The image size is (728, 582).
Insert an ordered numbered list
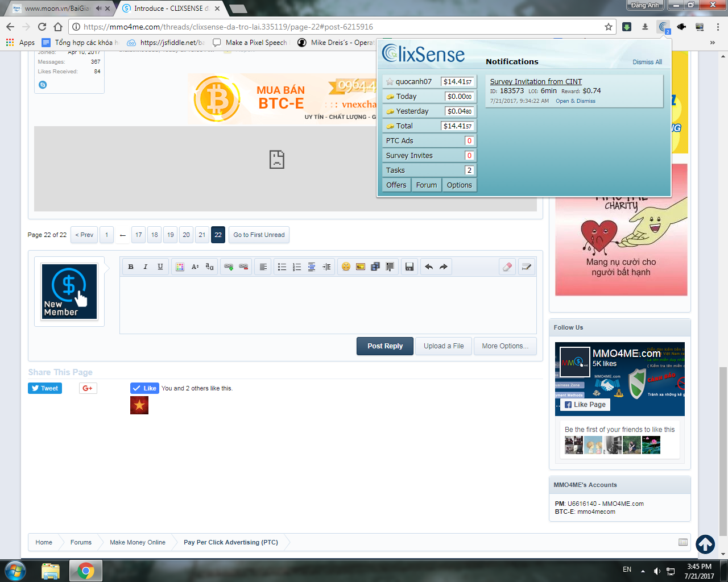coord(297,267)
